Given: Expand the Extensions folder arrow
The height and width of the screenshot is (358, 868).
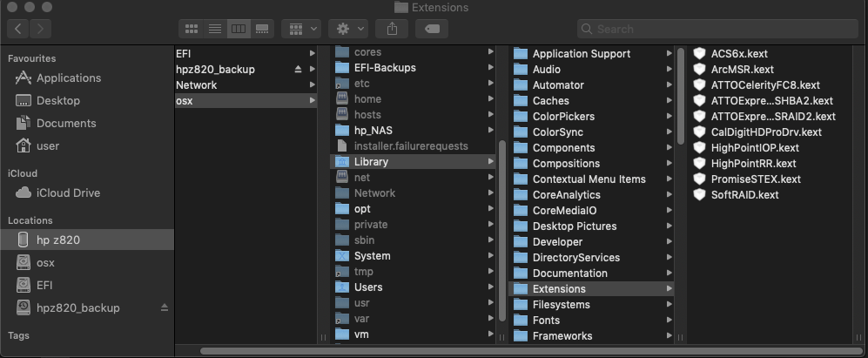Looking at the screenshot, I should (669, 288).
